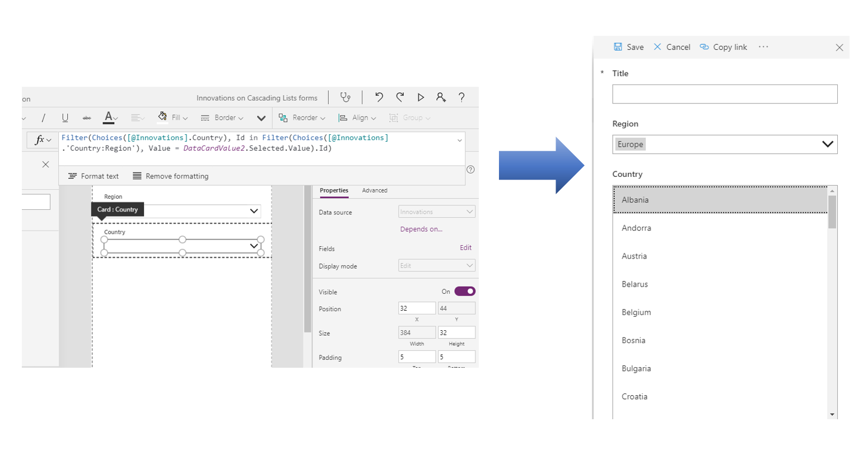868x450 pixels.
Task: Select the Properties tab
Action: [x=334, y=190]
